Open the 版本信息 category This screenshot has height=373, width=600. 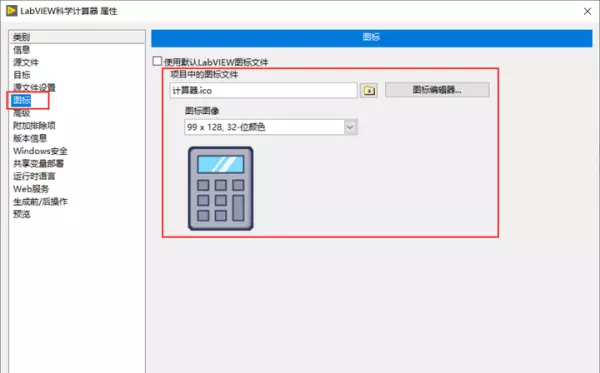click(x=30, y=138)
